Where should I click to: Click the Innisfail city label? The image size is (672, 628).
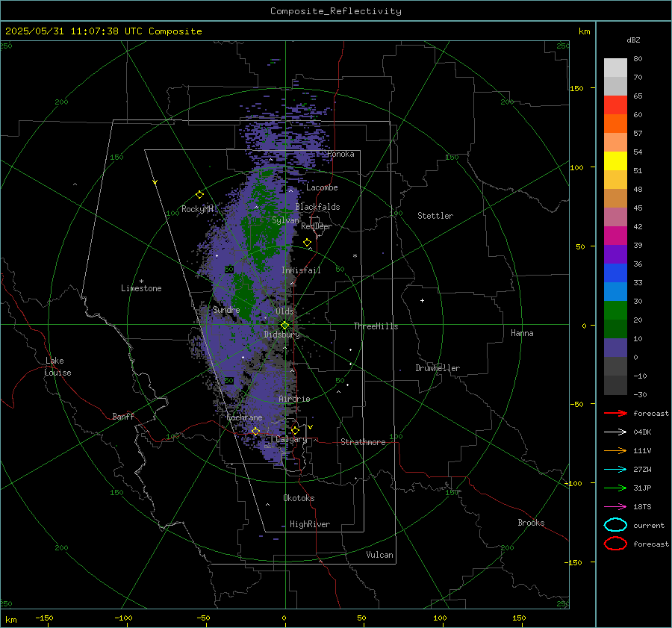tap(301, 270)
